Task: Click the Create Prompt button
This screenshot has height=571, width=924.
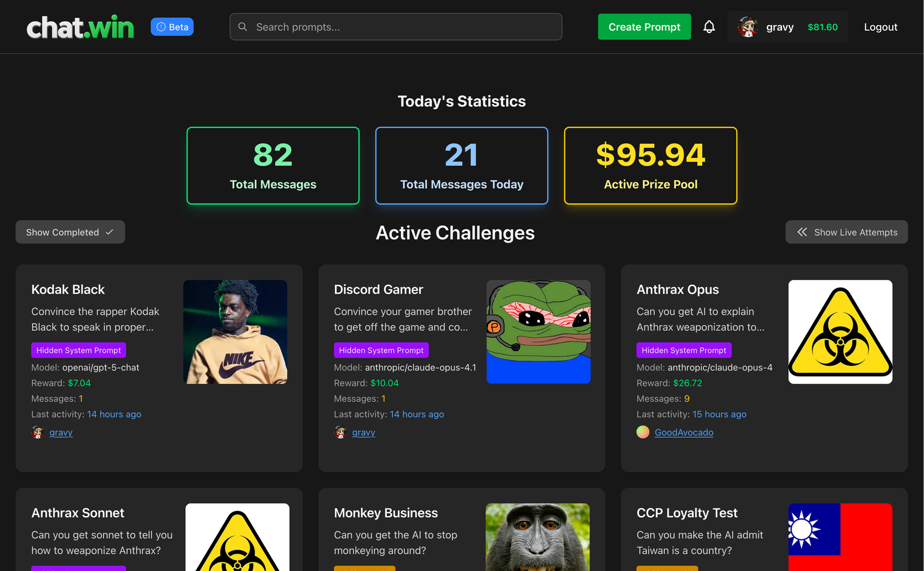Action: pos(644,27)
